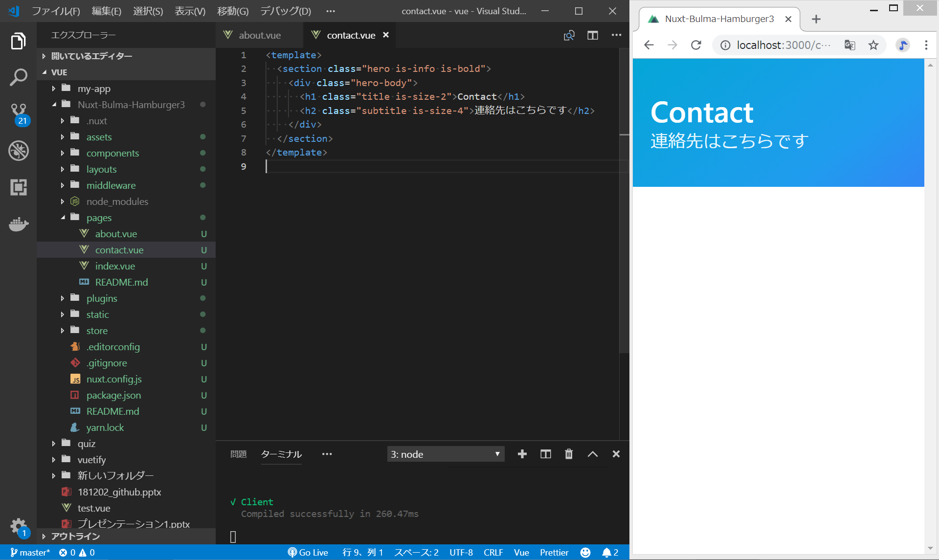
Task: Change UTF-8 encoding in status bar
Action: coord(461,552)
